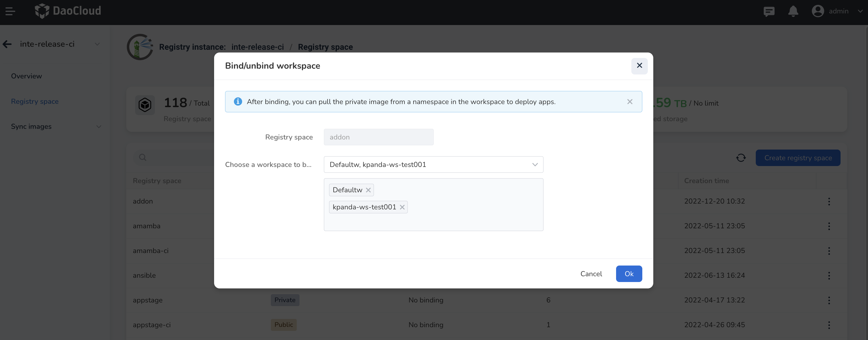Open actions menu for appstage-ci row
This screenshot has width=868, height=340.
pos(829,325)
